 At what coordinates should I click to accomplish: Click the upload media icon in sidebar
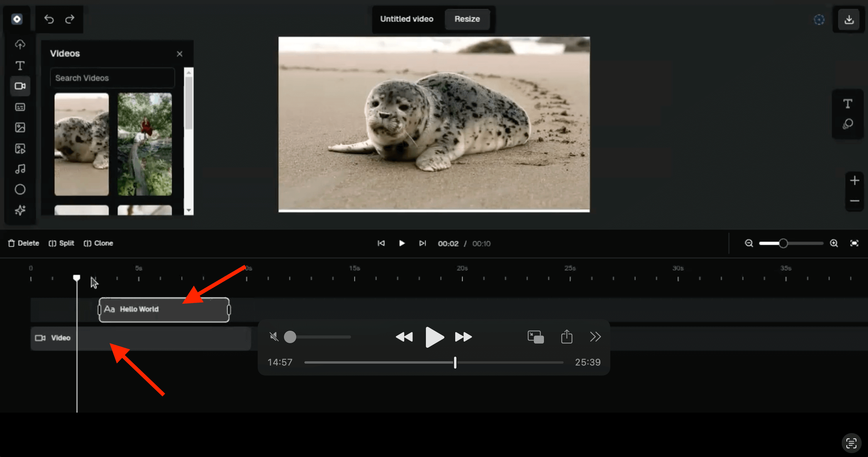[x=20, y=44]
